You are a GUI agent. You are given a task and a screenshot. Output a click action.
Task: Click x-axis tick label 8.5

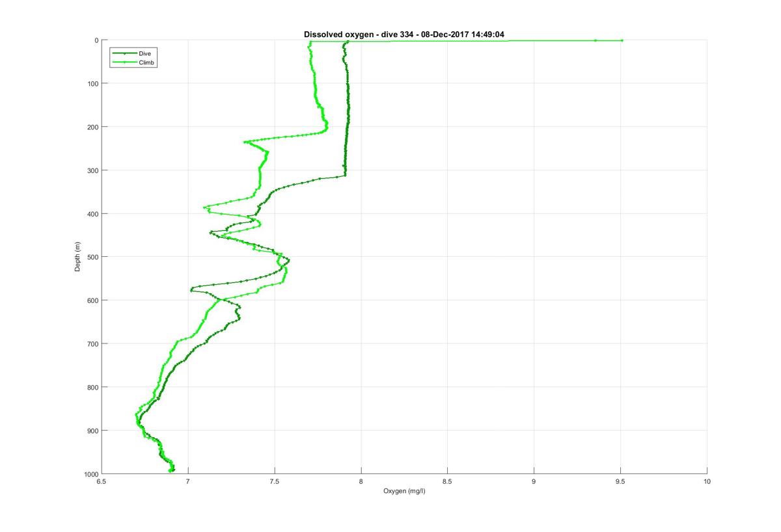447,481
